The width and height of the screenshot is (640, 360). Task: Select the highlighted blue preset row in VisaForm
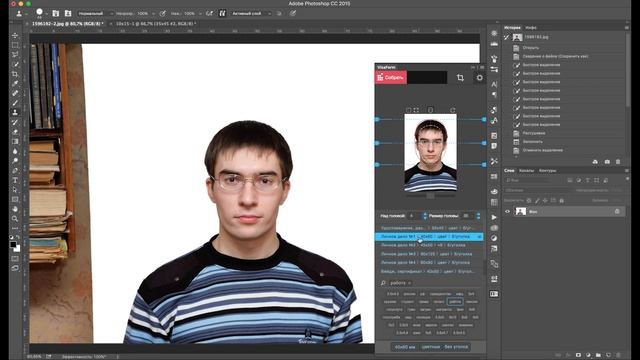tap(429, 236)
